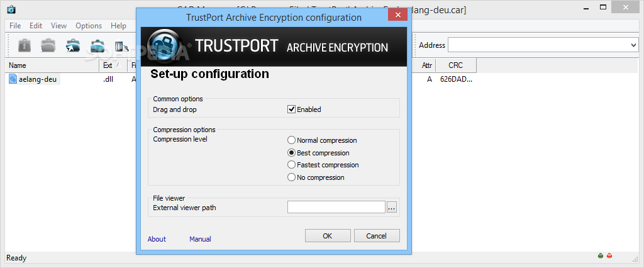The width and height of the screenshot is (644, 268).
Task: Select Best compression option
Action: pos(291,152)
